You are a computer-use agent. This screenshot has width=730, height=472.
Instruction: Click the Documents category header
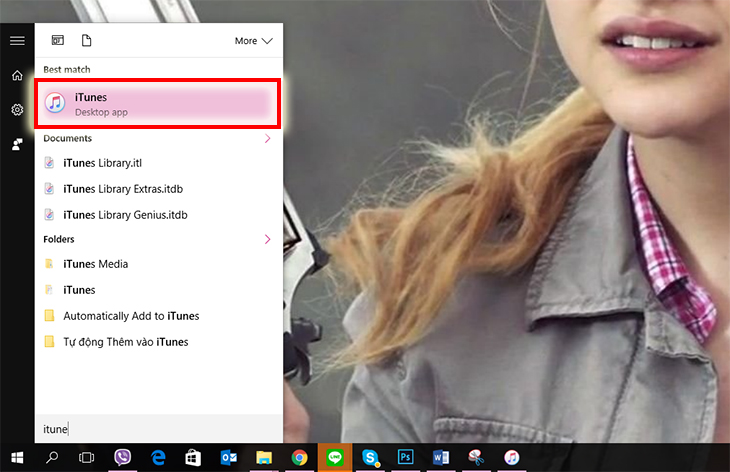coord(68,138)
